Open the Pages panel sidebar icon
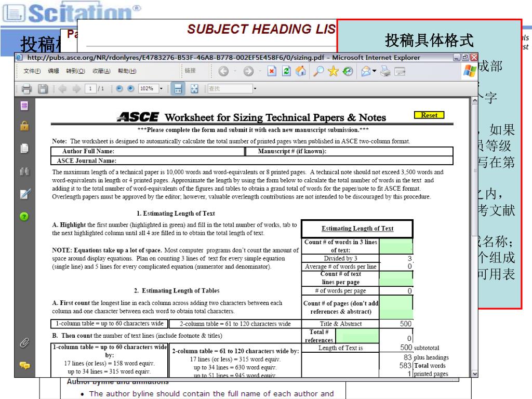Image resolution: width=532 pixels, height=399 pixels. [24, 106]
